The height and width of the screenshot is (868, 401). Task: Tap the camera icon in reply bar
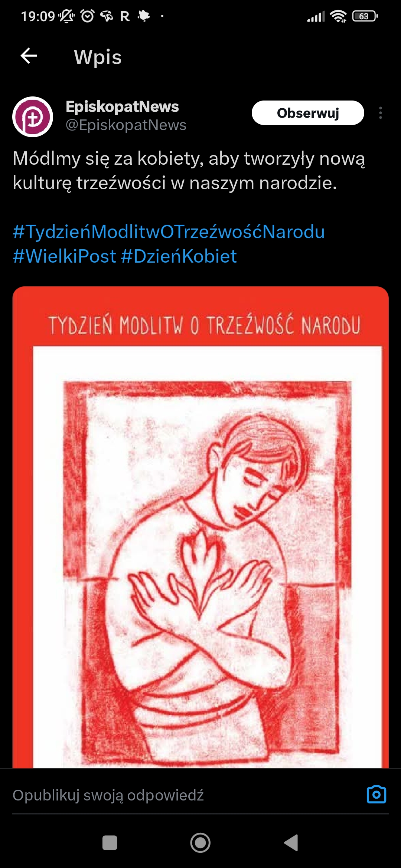click(376, 795)
